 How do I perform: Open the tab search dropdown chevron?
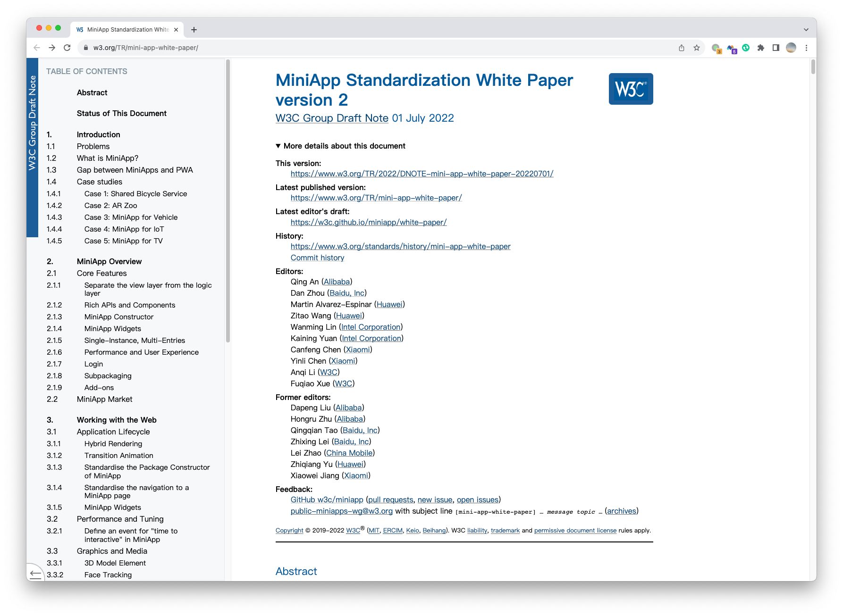pos(806,29)
